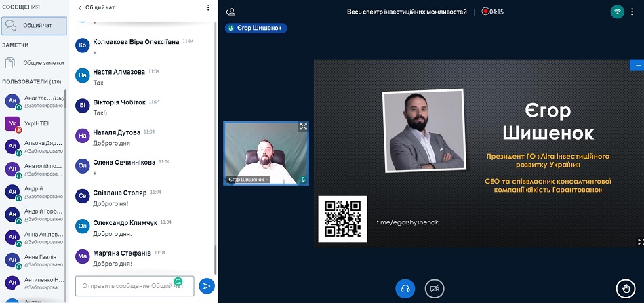This screenshot has width=644, height=303.
Task: Minimize the presentation with the blue minus button
Action: (637, 65)
